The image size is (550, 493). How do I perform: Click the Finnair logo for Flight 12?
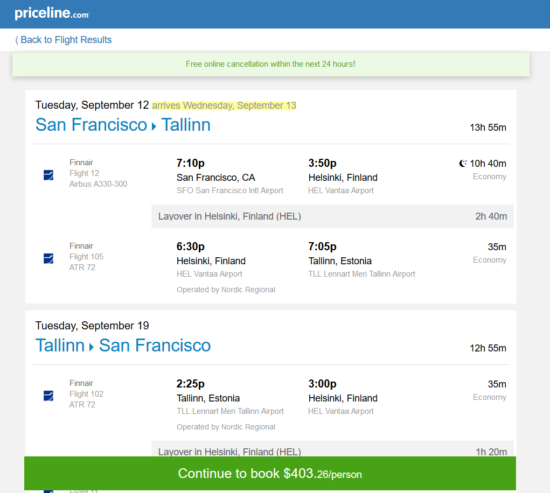point(48,175)
